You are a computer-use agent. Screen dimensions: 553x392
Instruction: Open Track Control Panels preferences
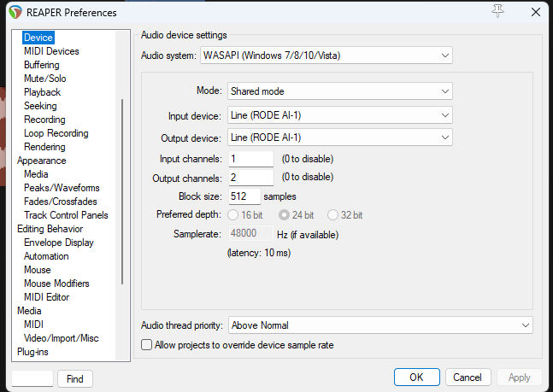point(66,215)
